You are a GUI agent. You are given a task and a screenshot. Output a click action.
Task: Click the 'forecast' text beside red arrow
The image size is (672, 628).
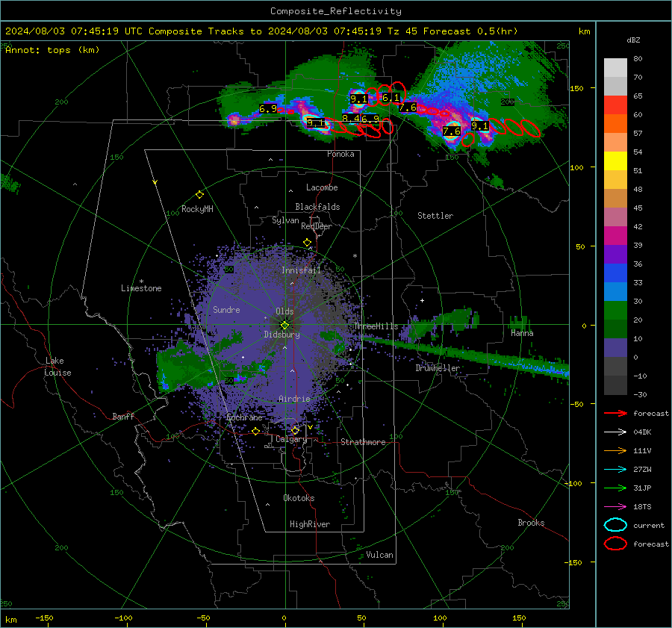coord(651,413)
